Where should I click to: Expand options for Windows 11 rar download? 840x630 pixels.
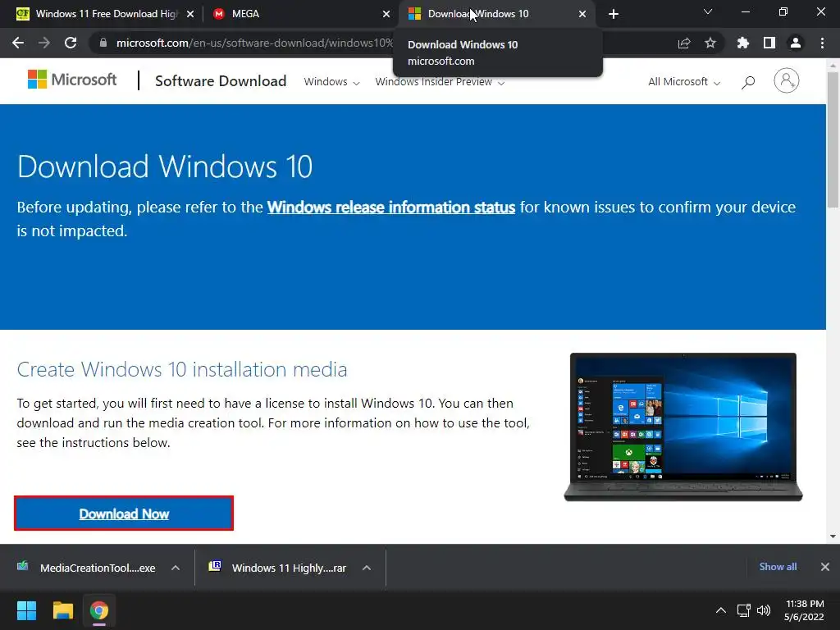(x=367, y=568)
